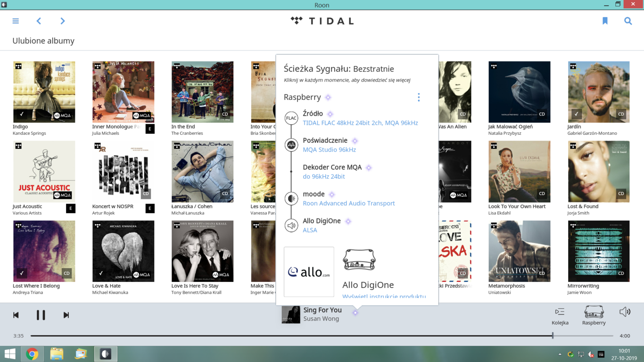Open the three-dot menu next to Raspberry
644x362 pixels.
click(x=418, y=97)
